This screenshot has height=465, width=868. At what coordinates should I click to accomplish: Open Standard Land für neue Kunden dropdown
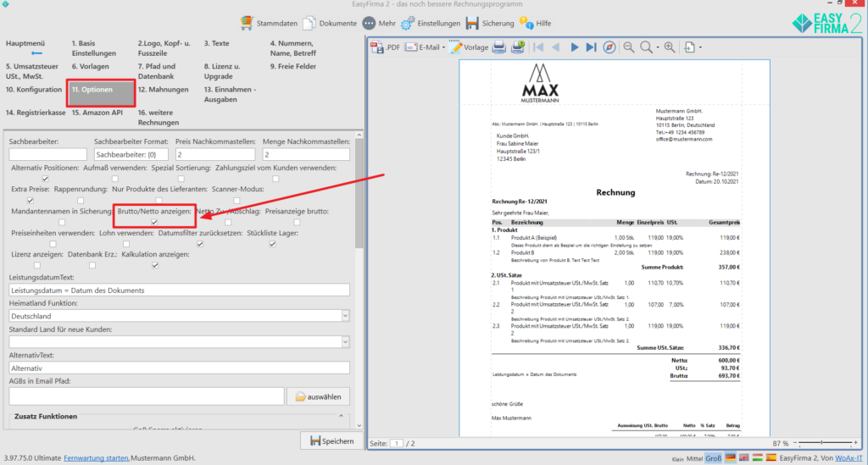345,341
